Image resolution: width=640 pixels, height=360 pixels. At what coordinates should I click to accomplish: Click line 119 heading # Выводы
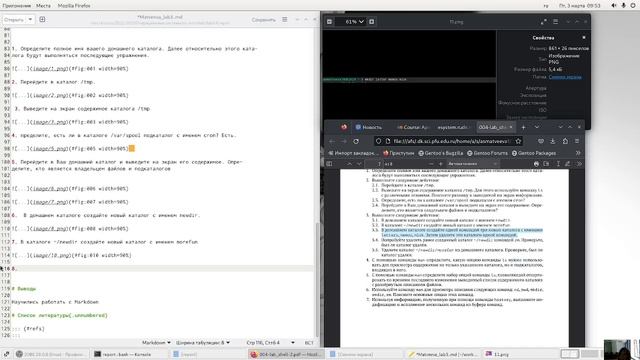pyautogui.click(x=24, y=289)
